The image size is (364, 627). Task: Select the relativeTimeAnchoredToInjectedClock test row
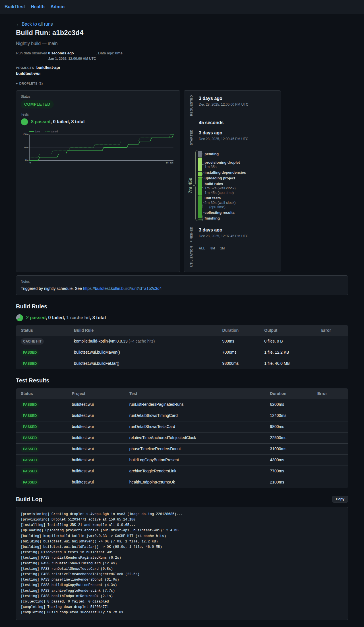(182, 438)
